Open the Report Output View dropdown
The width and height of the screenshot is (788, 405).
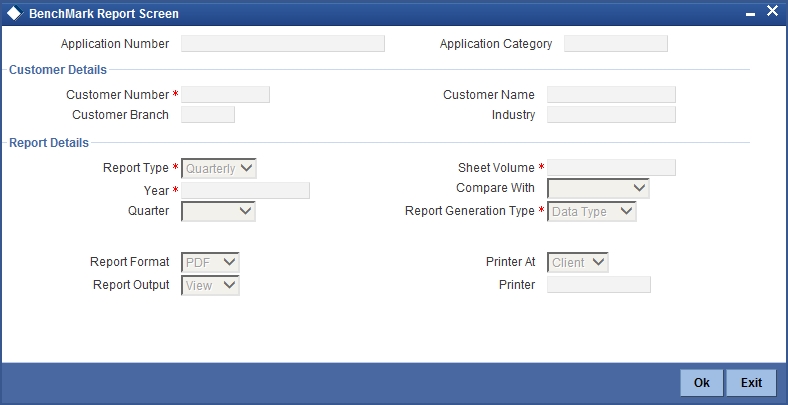(x=210, y=285)
